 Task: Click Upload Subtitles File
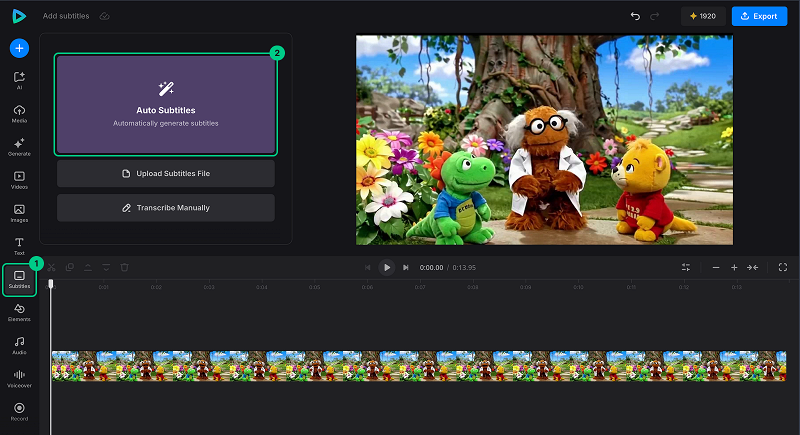[166, 173]
